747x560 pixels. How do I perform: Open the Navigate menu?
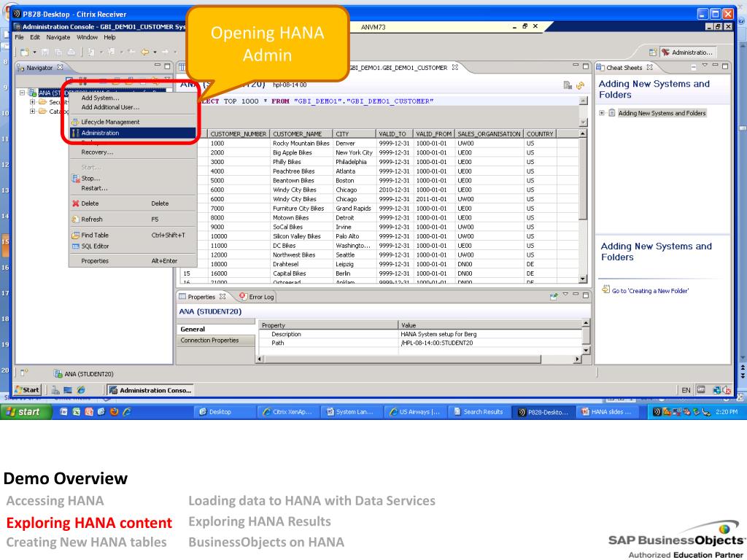point(58,37)
